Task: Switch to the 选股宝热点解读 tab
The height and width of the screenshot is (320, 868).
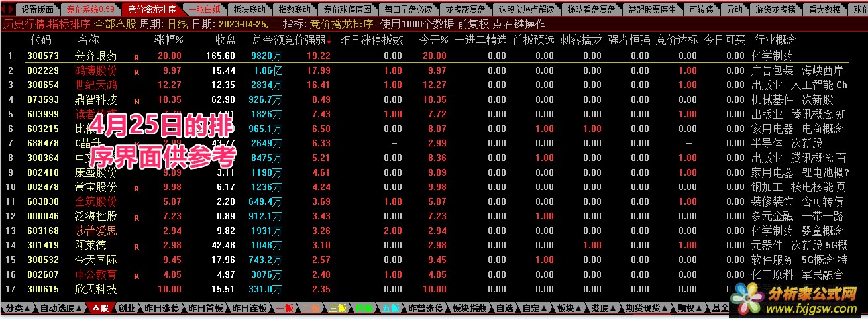Action: (x=526, y=9)
